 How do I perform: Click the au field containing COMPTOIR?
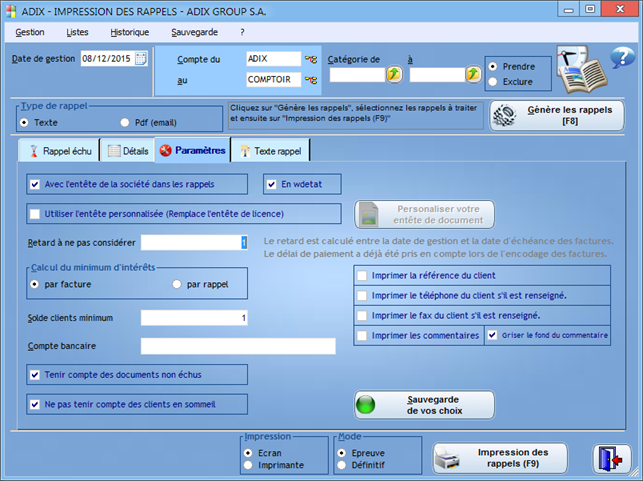(274, 80)
